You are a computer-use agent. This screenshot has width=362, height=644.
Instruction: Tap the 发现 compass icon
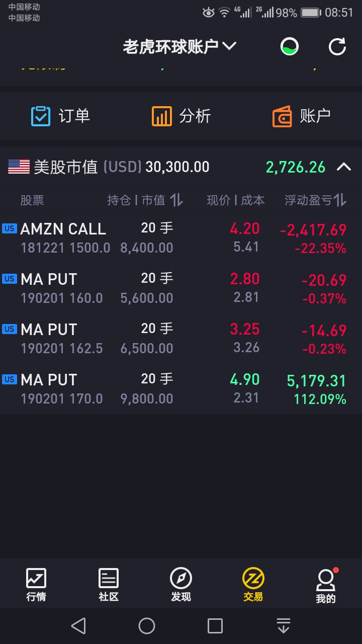(181, 579)
